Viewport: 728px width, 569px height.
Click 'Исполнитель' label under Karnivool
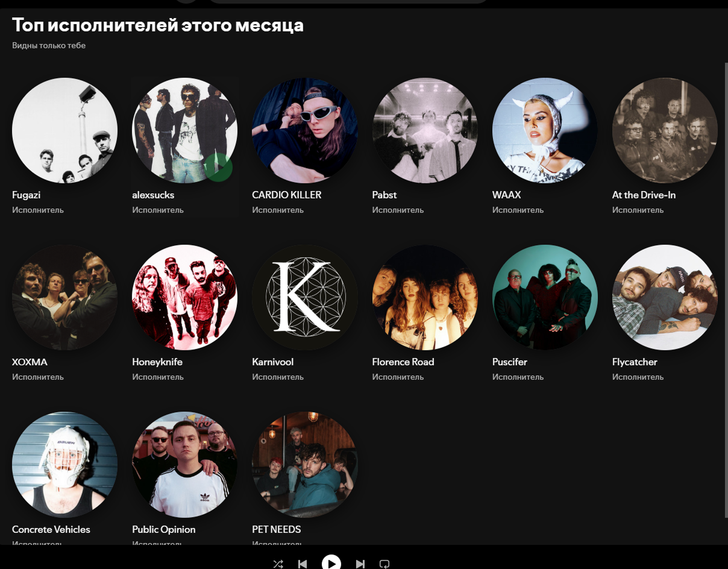pyautogui.click(x=278, y=377)
